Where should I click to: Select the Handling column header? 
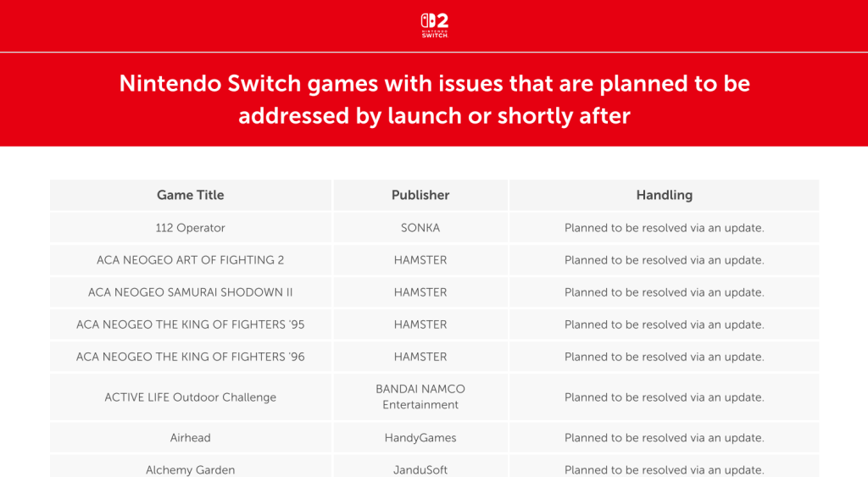(x=665, y=195)
